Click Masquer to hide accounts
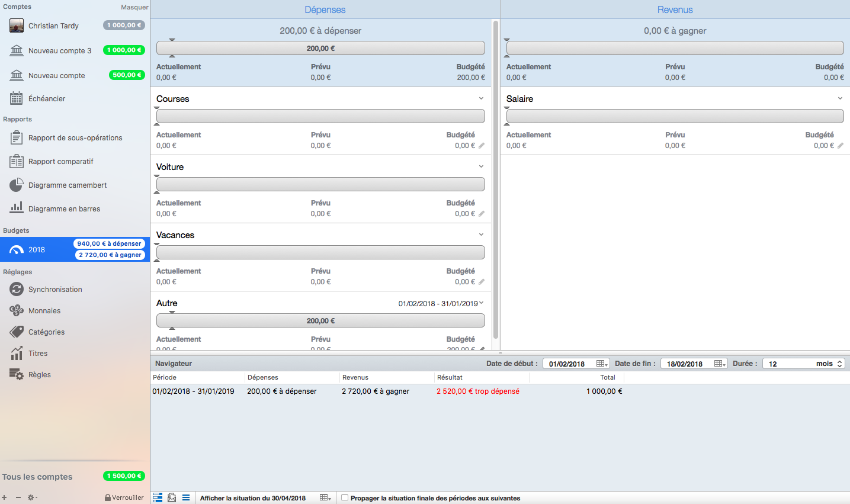 pyautogui.click(x=134, y=7)
